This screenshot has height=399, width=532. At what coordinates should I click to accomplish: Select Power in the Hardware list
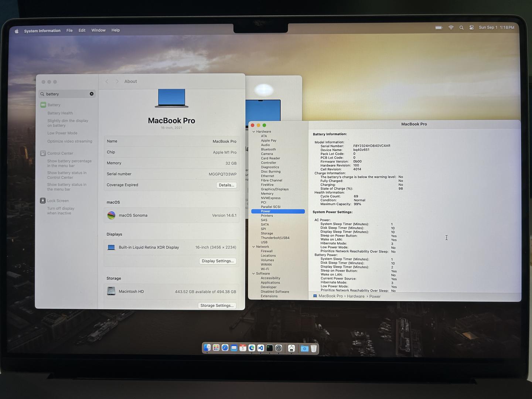pos(278,211)
